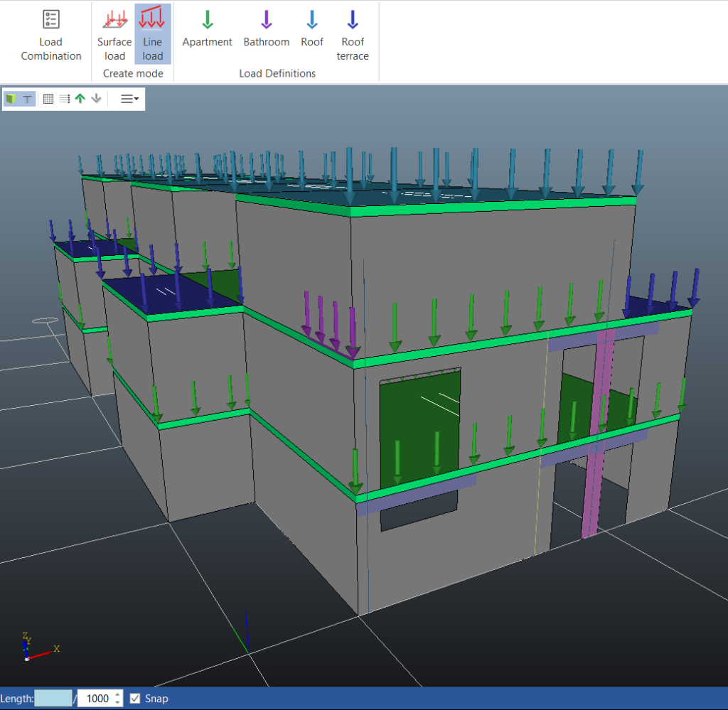Click the gray down arrow icon
The width and height of the screenshot is (728, 710).
96,99
